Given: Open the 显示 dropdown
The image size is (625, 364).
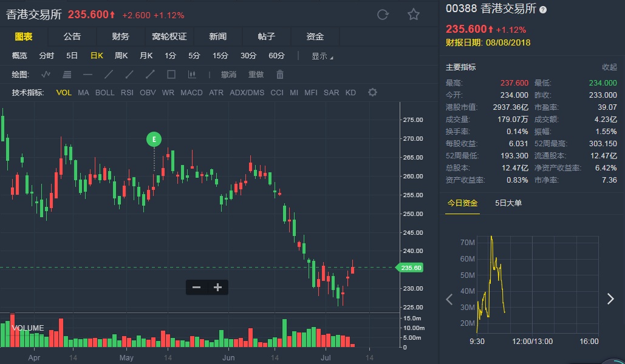Looking at the screenshot, I should (322, 56).
